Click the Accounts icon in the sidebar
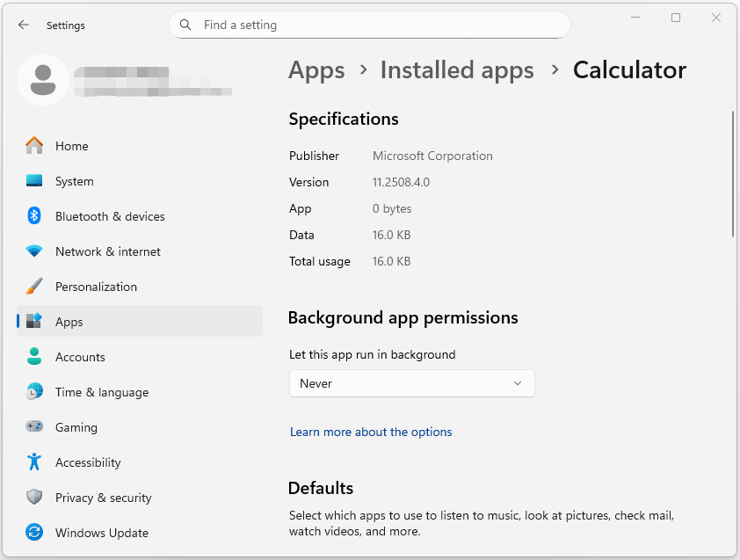 pyautogui.click(x=37, y=356)
